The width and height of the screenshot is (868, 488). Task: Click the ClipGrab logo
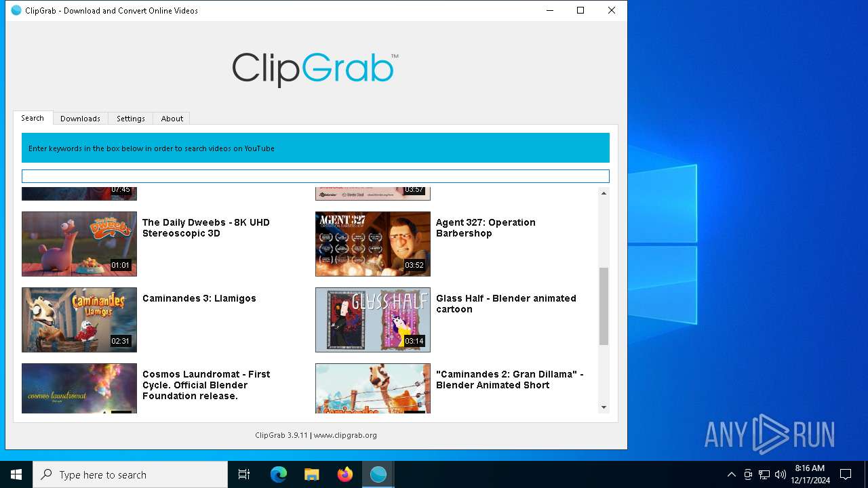coord(315,69)
